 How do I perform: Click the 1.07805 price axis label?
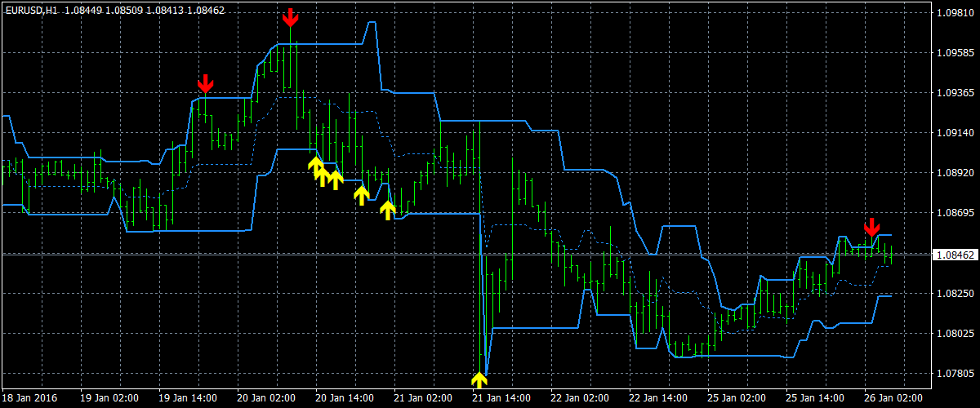point(955,373)
